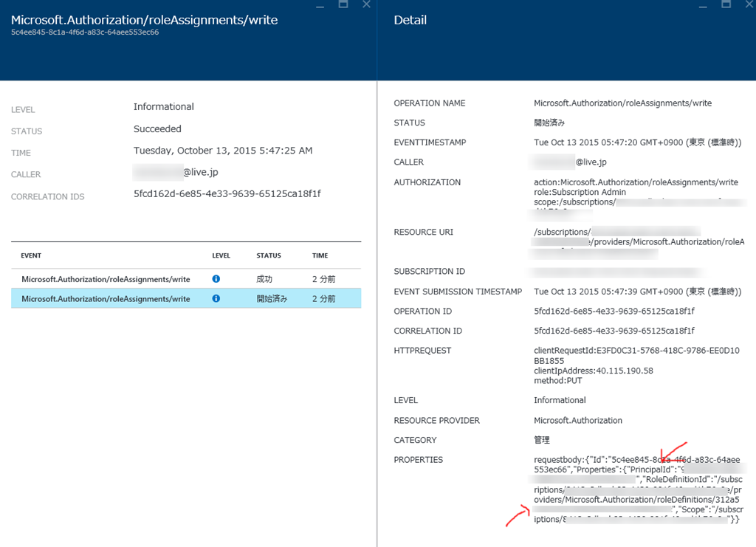This screenshot has width=756, height=547.
Task: Click the CORRELATION IDS label in left blade
Action: [47, 196]
